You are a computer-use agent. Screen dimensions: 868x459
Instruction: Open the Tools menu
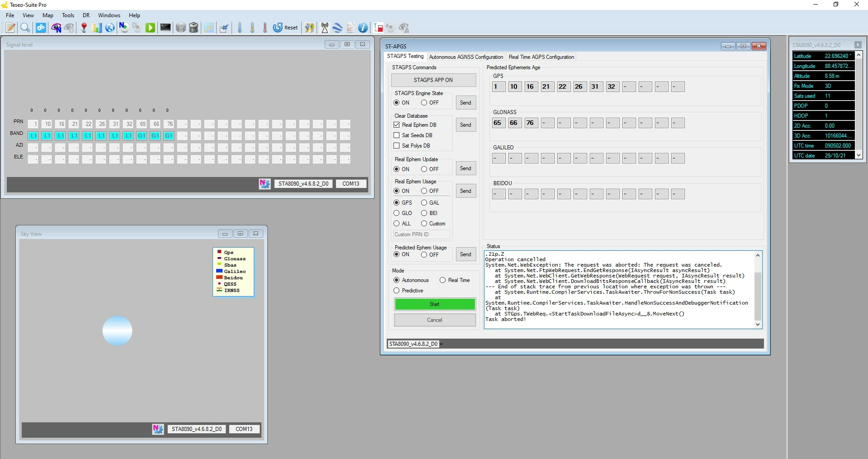pos(68,15)
